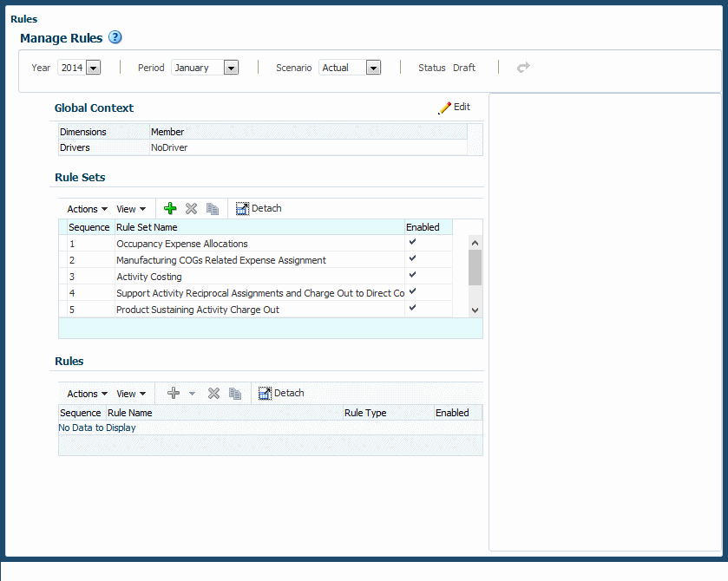Select row Occupancy Expense Allocations

pyautogui.click(x=255, y=244)
